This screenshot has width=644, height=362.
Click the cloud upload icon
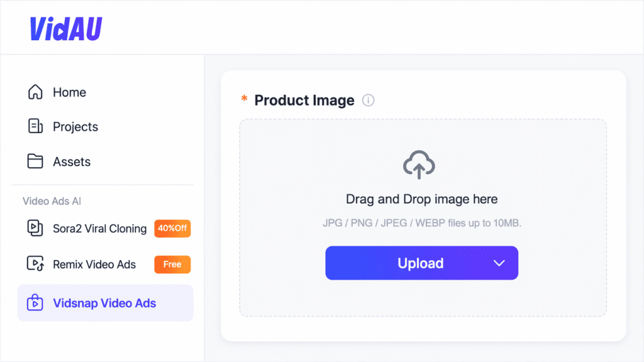[418, 165]
